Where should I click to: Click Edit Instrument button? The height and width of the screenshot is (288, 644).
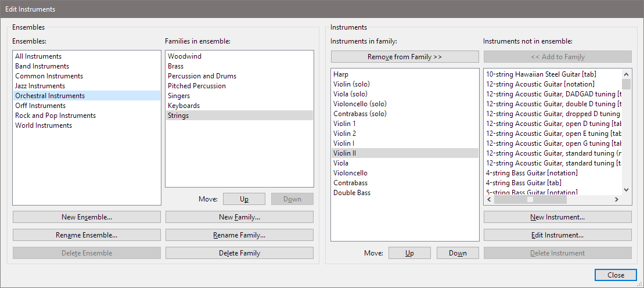click(557, 235)
